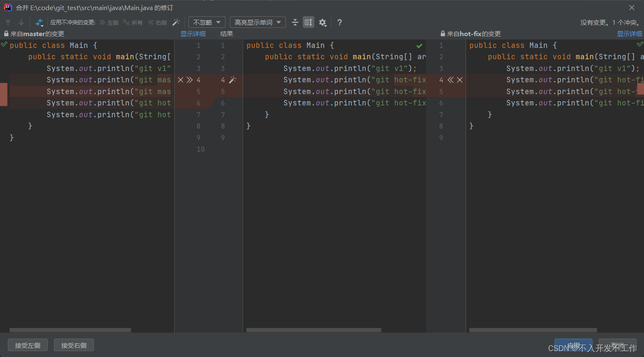Screen dimensions: 644x357
Task: Click the 结果 label above result pane
Action: pos(227,34)
